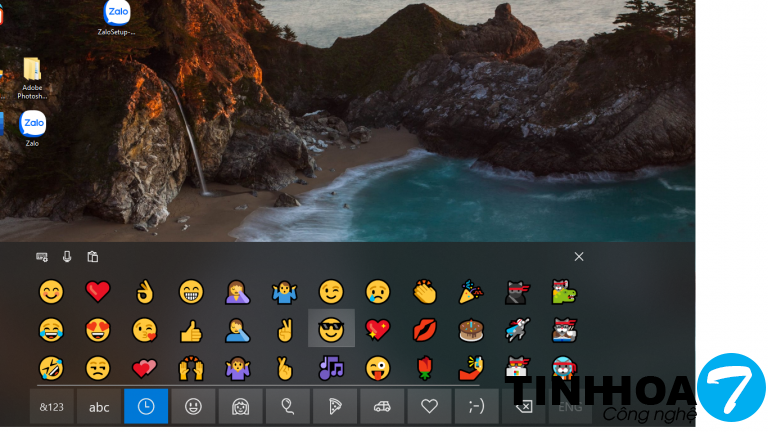The height and width of the screenshot is (432, 768).
Task: Insert the red heart emoji
Action: pos(97,292)
